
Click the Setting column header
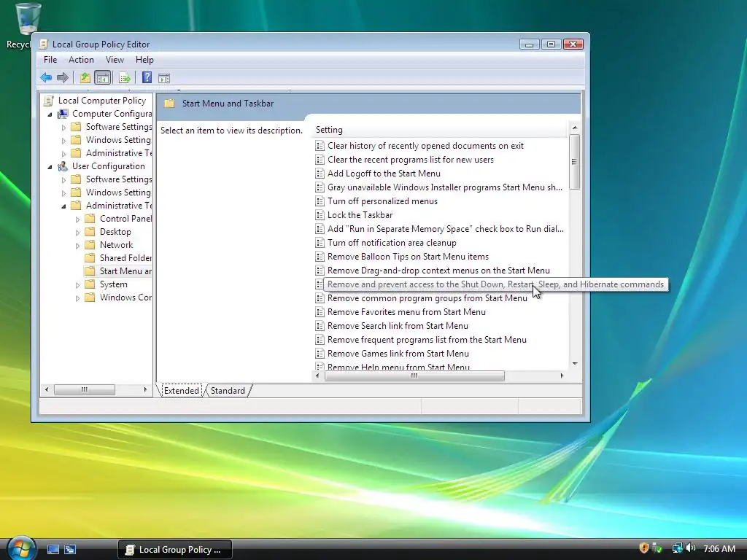(x=440, y=130)
